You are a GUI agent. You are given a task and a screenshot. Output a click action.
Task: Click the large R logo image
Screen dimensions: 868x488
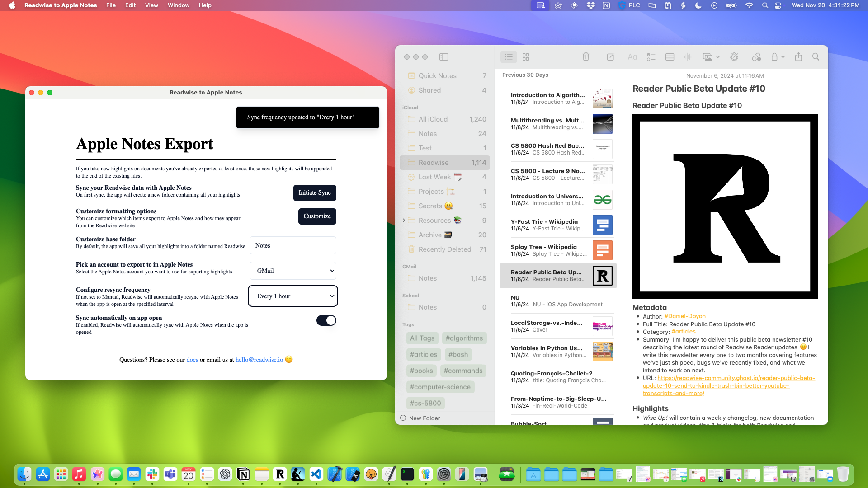[x=725, y=206]
